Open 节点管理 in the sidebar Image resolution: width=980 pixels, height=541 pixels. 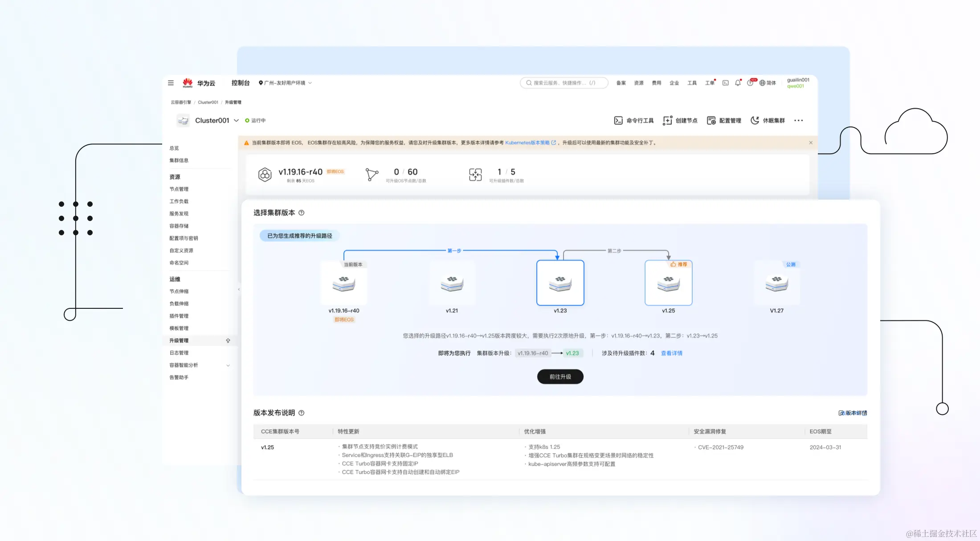pos(179,189)
